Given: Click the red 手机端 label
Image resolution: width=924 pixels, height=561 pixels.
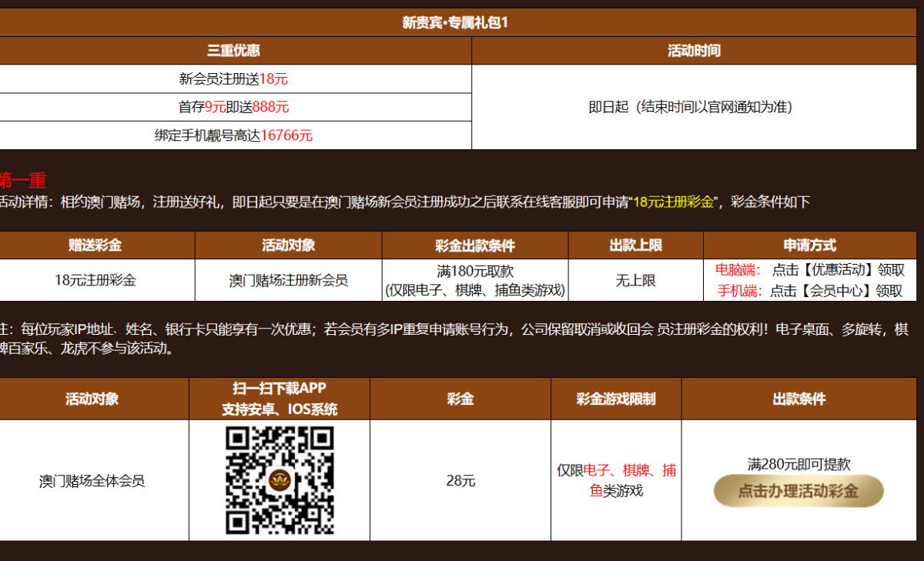Looking at the screenshot, I should click(739, 290).
